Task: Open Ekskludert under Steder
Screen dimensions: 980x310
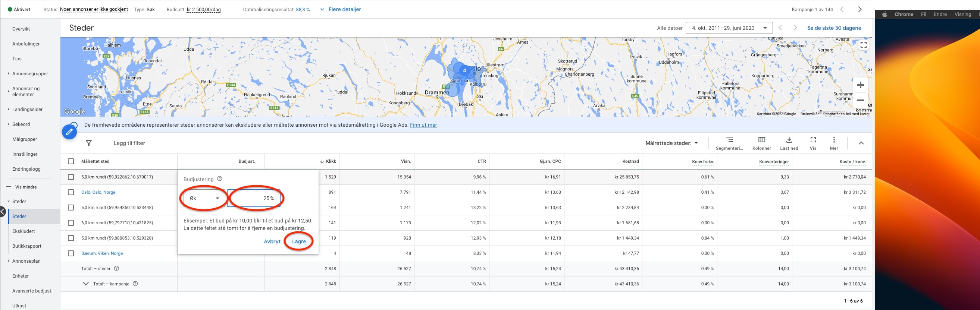Action: pos(24,231)
